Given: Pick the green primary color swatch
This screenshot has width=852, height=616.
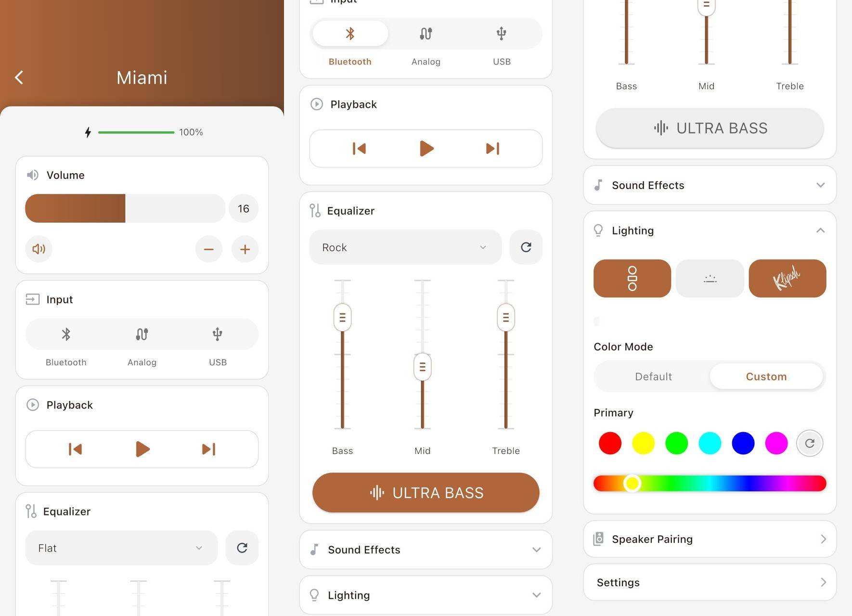Looking at the screenshot, I should [676, 443].
